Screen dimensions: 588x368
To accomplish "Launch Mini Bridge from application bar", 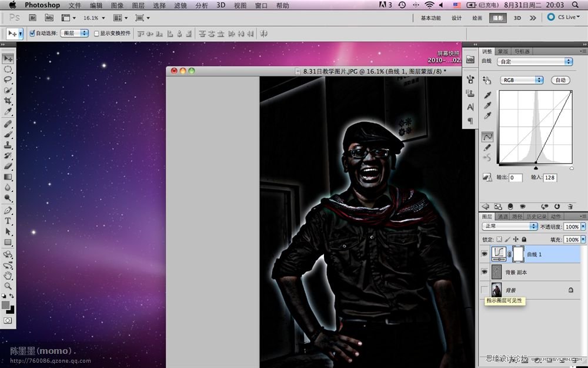I will tap(49, 18).
